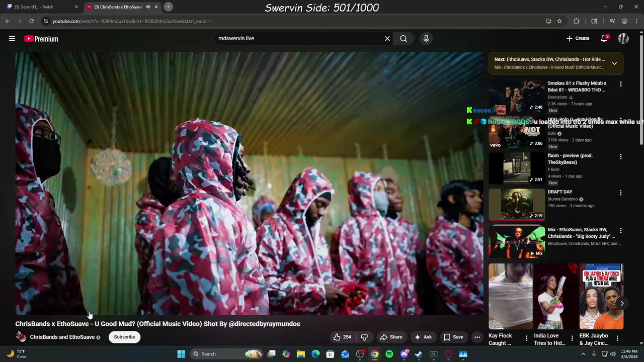Click the magnifier search button
This screenshot has height=362, width=644.
click(404, 38)
